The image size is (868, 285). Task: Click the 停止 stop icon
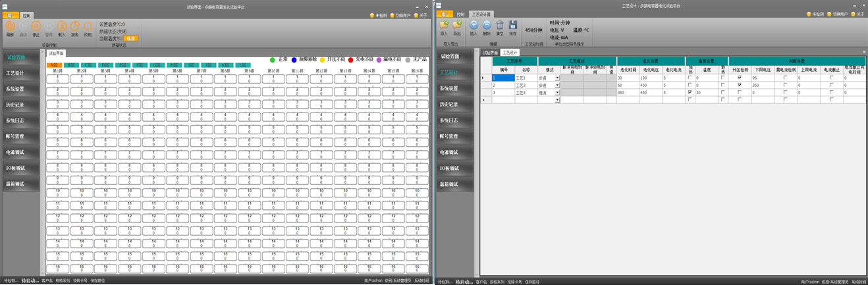36,26
